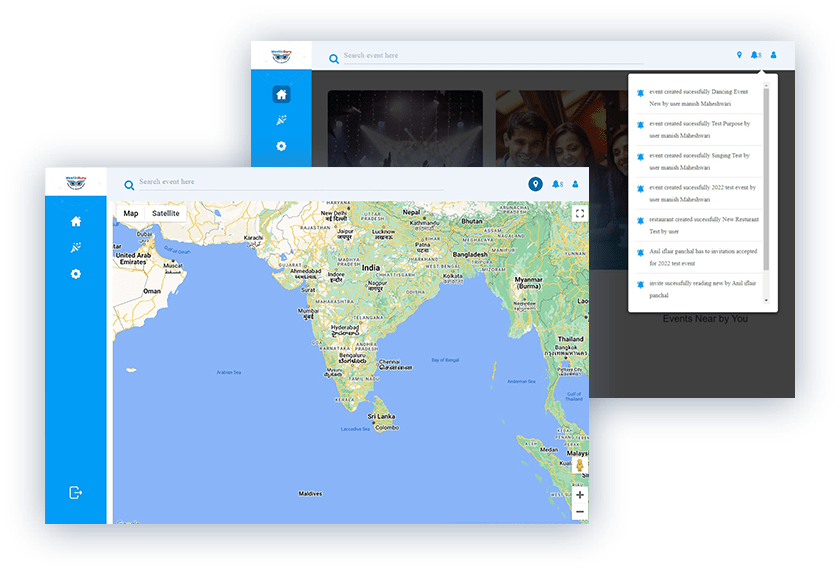
Task: Click the highlighted location pin icon in the map window header
Action: pos(535,184)
